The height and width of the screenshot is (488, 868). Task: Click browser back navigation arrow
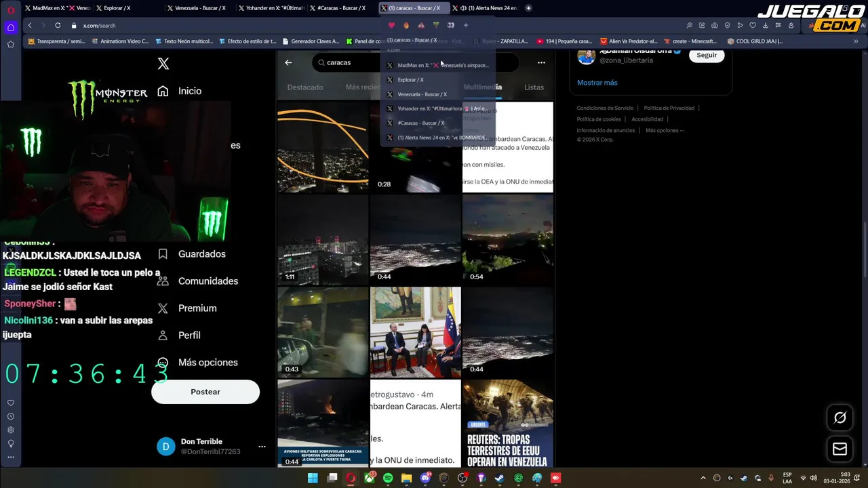coord(30,25)
